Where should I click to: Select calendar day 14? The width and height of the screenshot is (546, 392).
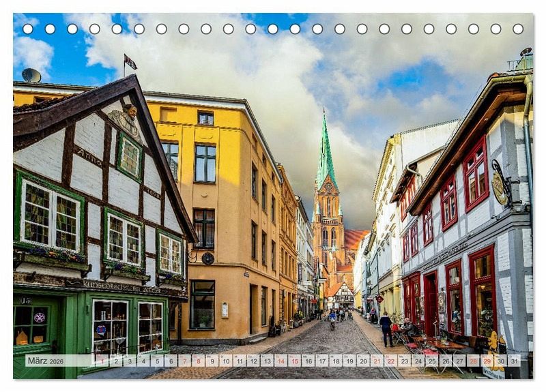point(281,361)
